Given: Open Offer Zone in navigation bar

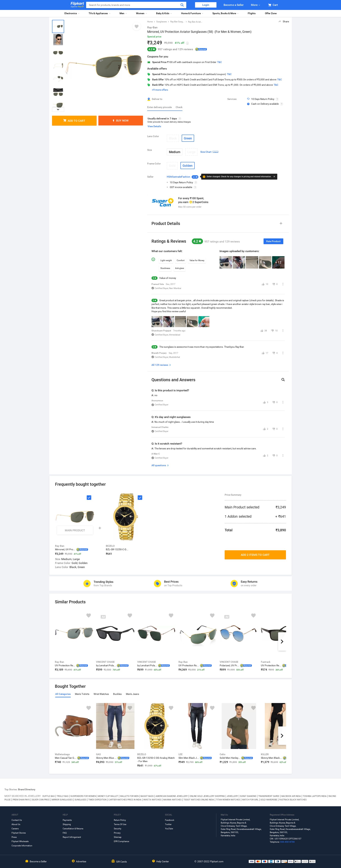Looking at the screenshot, I should click(x=271, y=13).
